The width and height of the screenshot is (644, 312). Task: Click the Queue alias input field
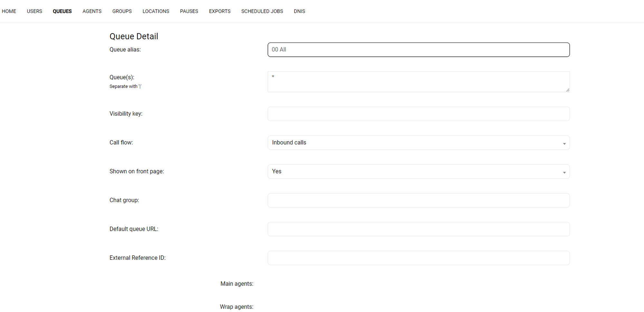click(x=418, y=50)
